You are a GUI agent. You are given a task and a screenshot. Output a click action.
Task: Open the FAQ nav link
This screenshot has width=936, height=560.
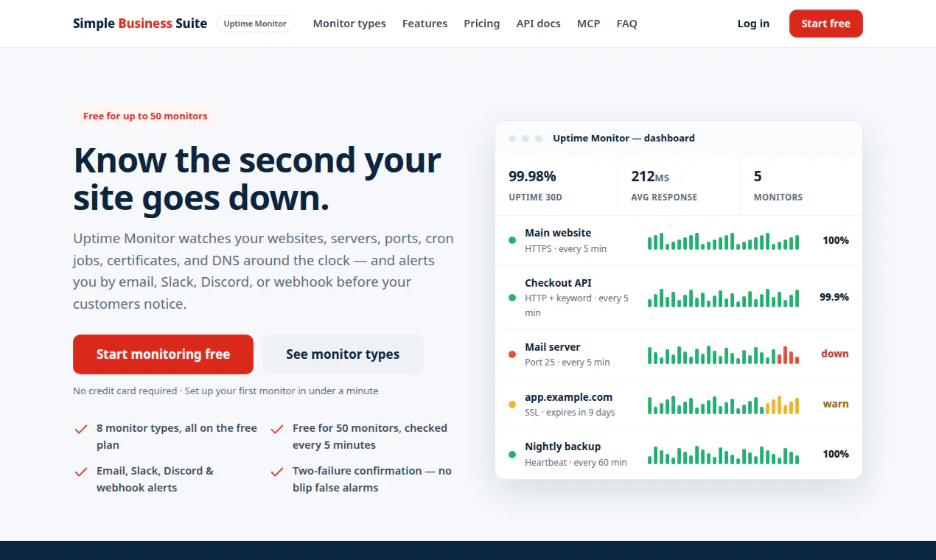pos(627,24)
